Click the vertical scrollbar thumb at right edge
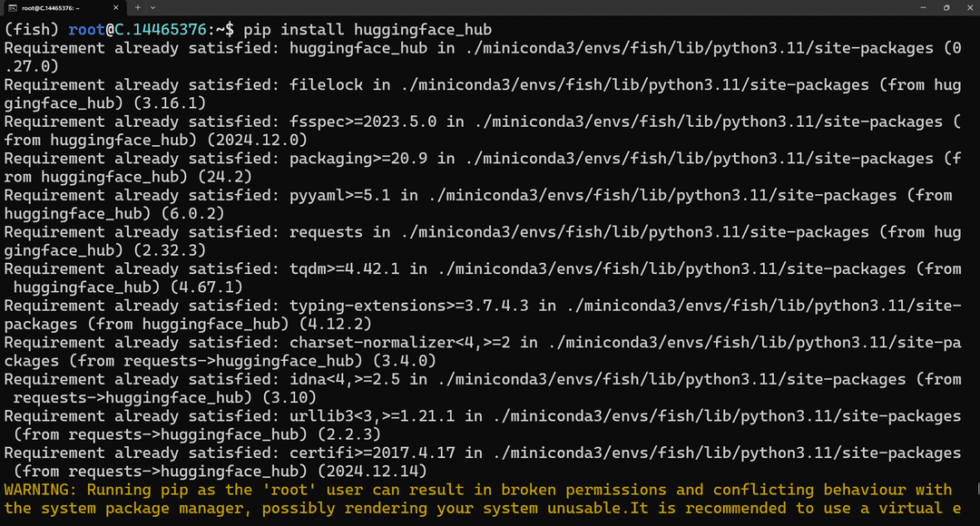 (977, 489)
